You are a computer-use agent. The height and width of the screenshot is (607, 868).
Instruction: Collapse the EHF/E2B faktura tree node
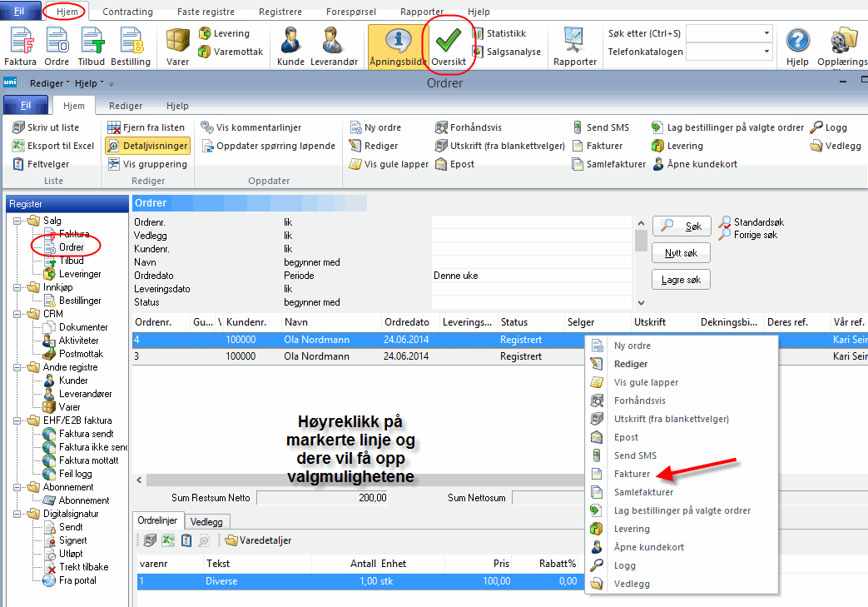click(x=18, y=420)
